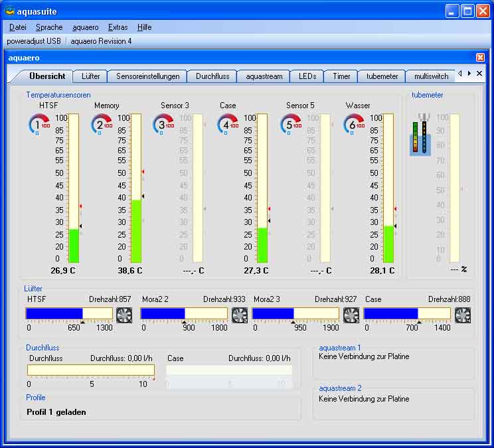Click the HTSF fan icon
This screenshot has height=448, width=494.
pyautogui.click(x=124, y=315)
